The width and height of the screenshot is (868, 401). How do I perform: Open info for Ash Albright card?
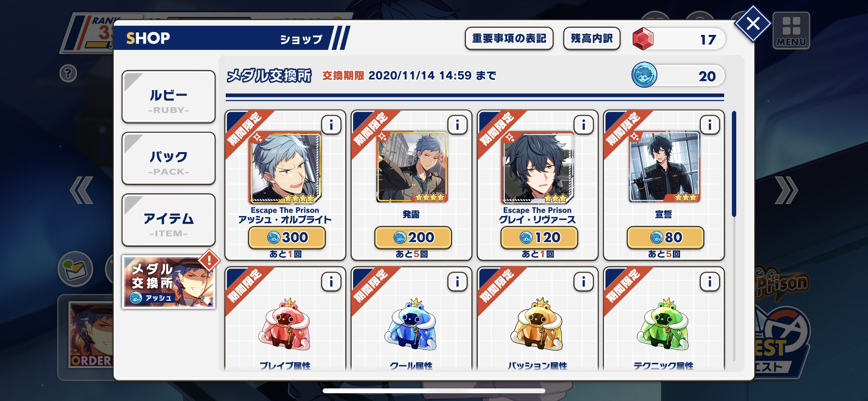331,125
